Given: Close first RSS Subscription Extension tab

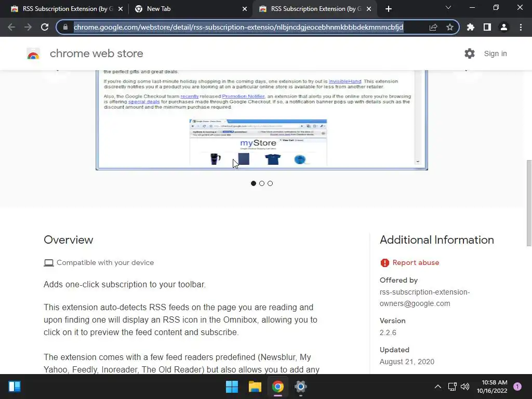Looking at the screenshot, I should [x=121, y=9].
